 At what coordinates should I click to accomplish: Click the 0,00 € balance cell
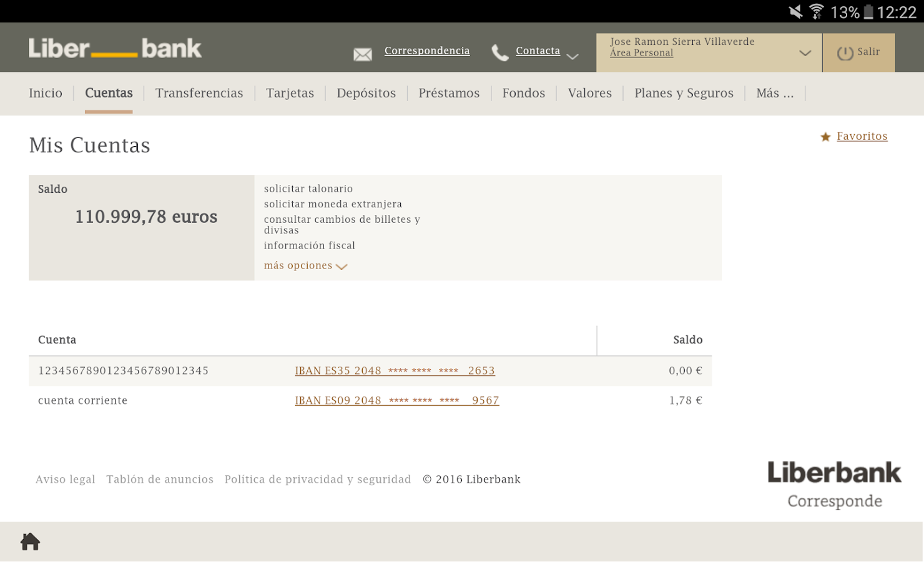[686, 371]
